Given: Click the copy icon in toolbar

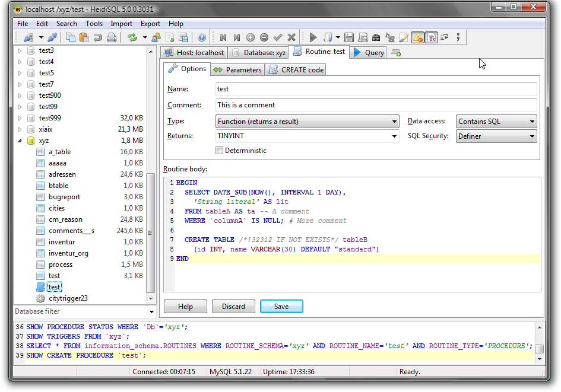Looking at the screenshot, I should (71, 37).
